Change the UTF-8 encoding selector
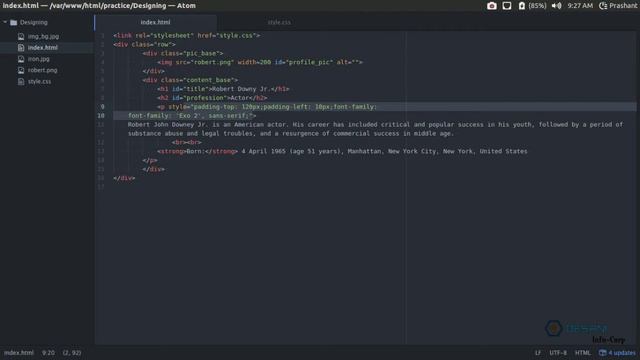This screenshot has width=640, height=360. (558, 353)
